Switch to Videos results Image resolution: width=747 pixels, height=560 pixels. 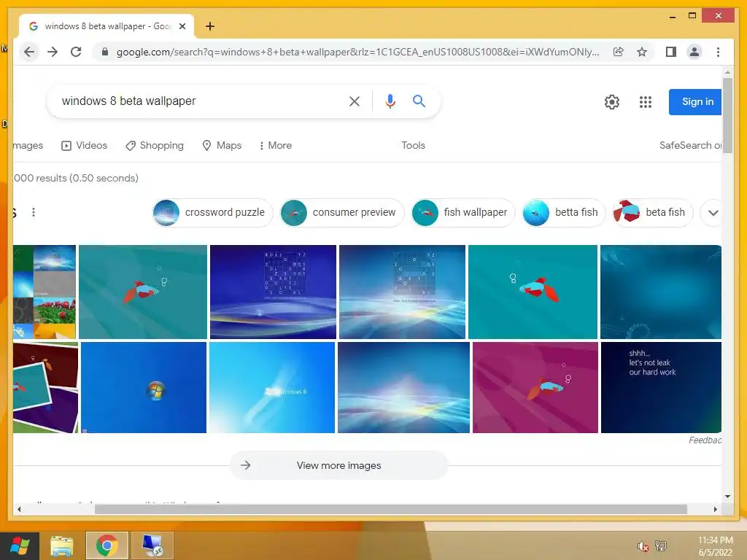coord(85,146)
